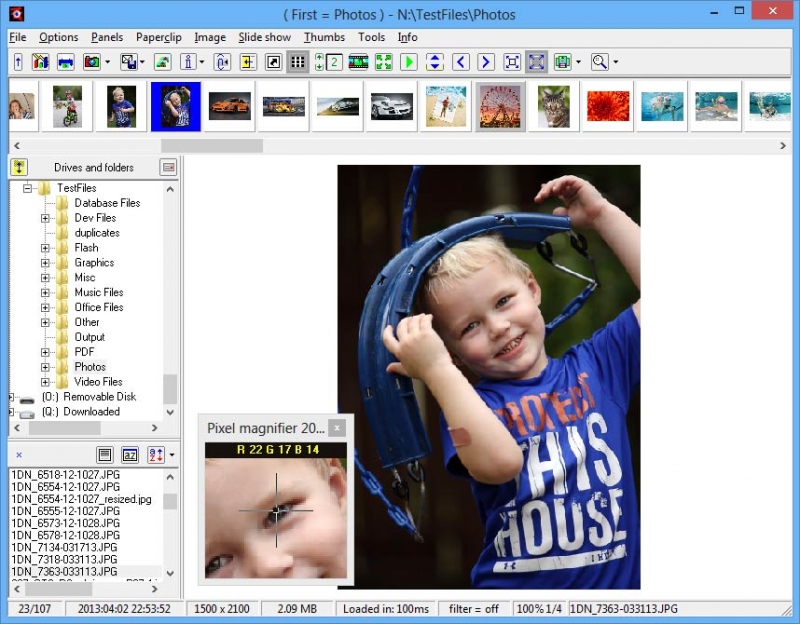800x624 pixels.
Task: Click the fit-image-to-window toolbar icon
Action: click(512, 62)
